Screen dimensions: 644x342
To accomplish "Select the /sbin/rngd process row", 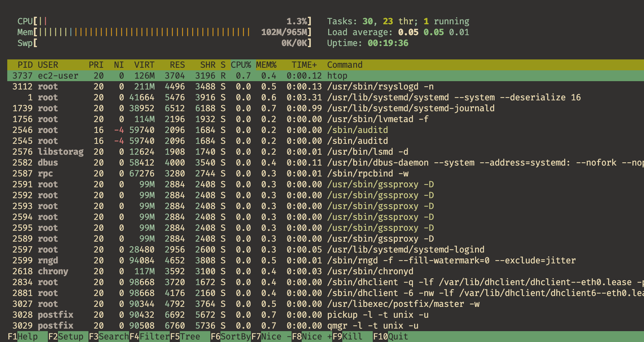I will (x=326, y=260).
